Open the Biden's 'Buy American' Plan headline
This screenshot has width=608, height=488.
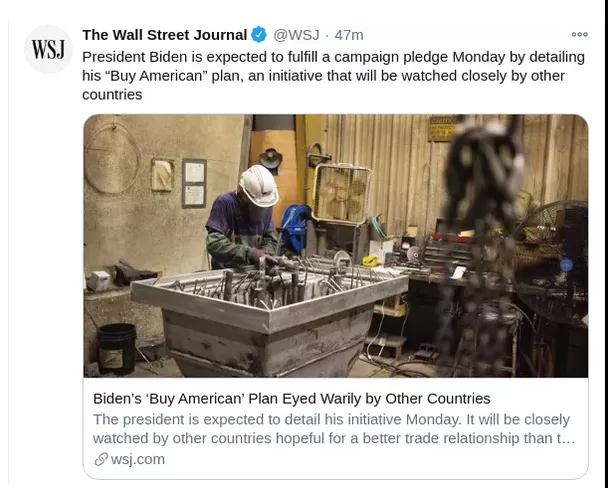pos(292,398)
